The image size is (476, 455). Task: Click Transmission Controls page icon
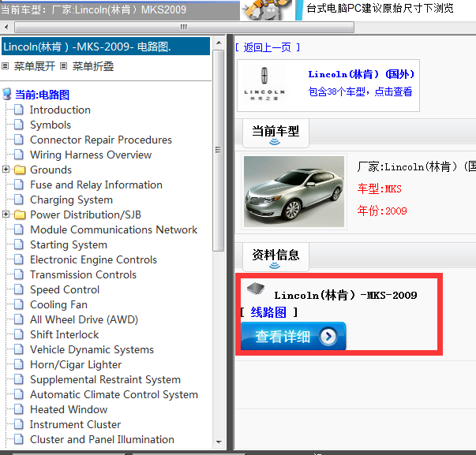(x=19, y=274)
